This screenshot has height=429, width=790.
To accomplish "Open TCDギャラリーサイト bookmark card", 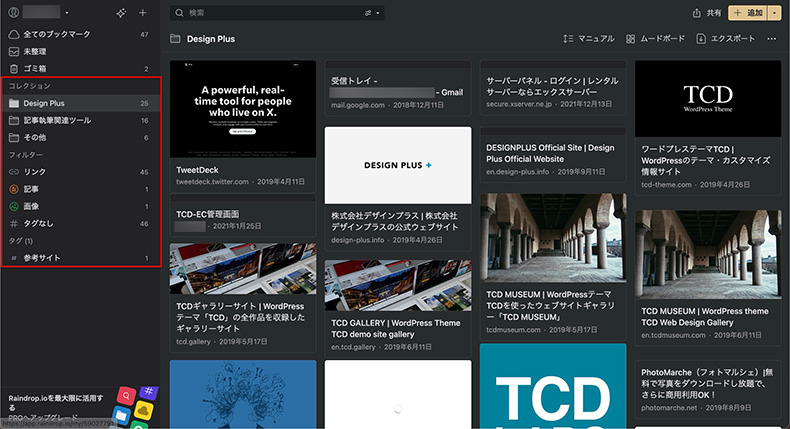I will point(243,297).
